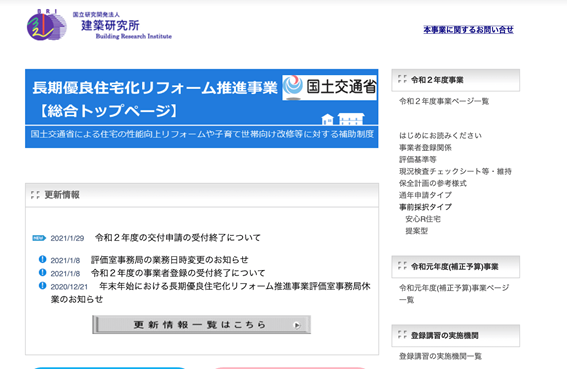Open the 本事業に関するお問い合せ link
Viewport: 567px width, 369px height.
point(468,30)
